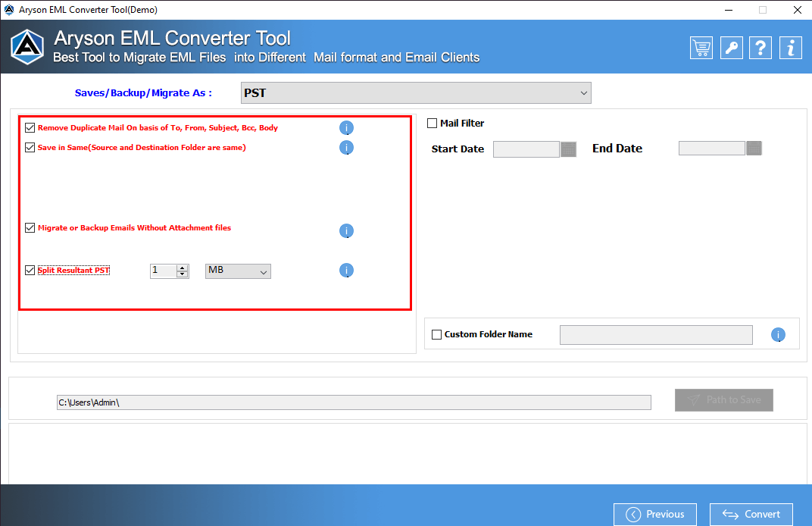Click the End Date input field
Screen dimensions: 812x526
pyautogui.click(x=711, y=149)
